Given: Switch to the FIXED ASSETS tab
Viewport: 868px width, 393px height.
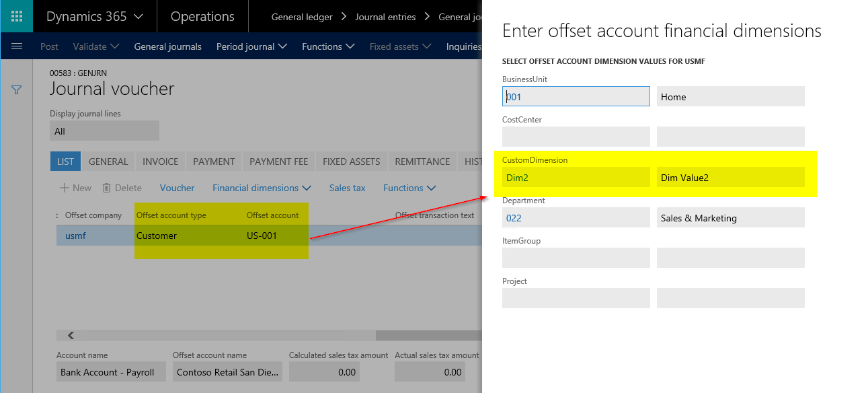Looking at the screenshot, I should pyautogui.click(x=352, y=162).
